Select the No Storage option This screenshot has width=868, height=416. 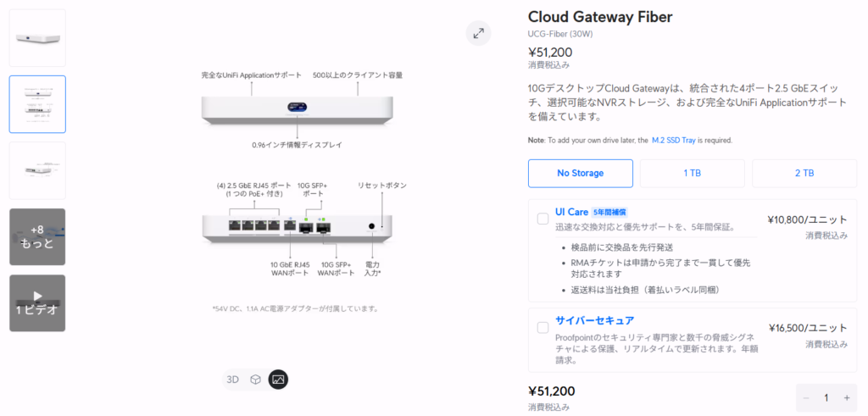[x=580, y=173]
